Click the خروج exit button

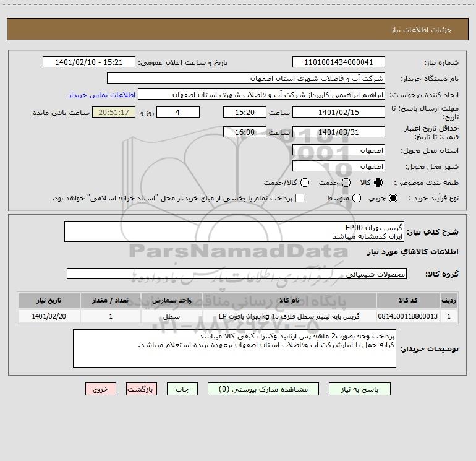pyautogui.click(x=101, y=389)
